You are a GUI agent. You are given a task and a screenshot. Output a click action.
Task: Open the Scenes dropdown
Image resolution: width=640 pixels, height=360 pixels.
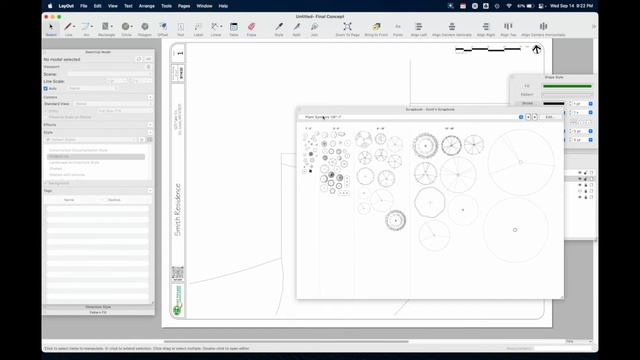point(109,74)
